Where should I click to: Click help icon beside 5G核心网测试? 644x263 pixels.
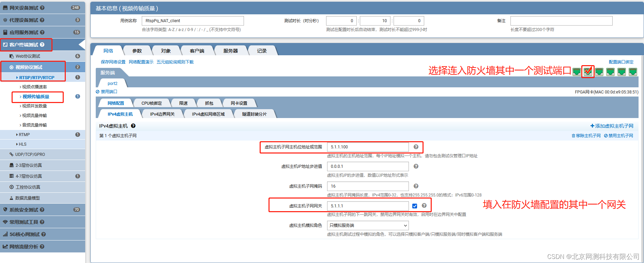pos(44,234)
